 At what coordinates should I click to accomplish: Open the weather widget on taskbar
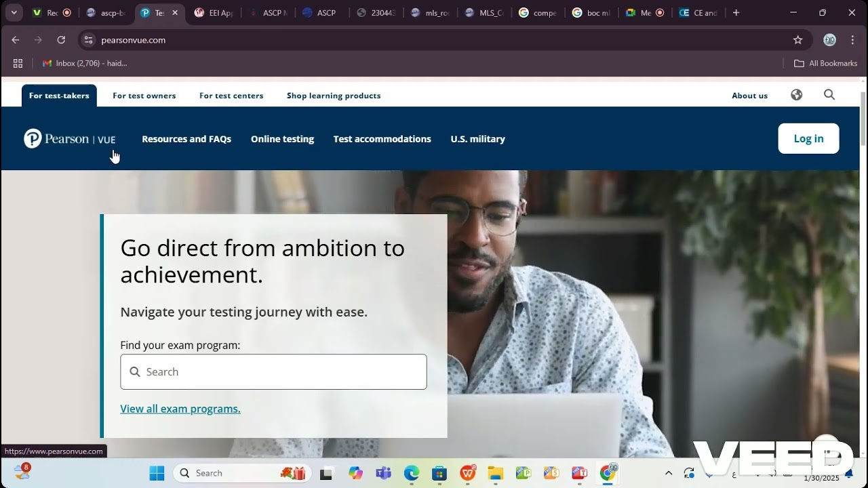coord(22,472)
